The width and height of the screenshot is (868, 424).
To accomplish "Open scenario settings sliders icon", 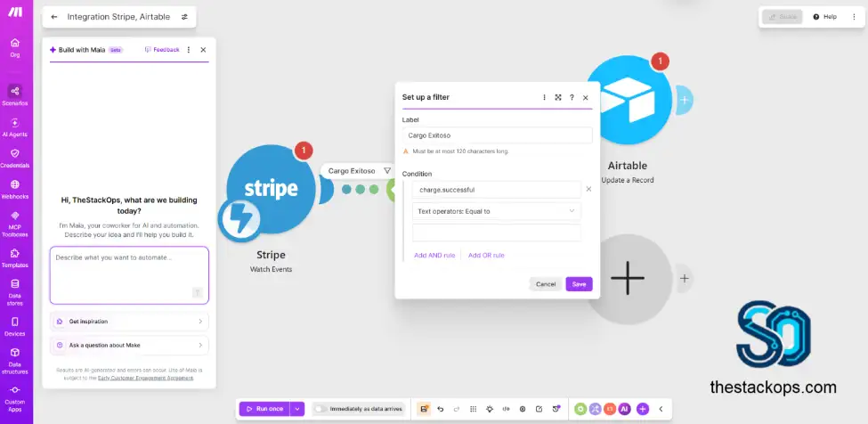I will click(x=184, y=17).
